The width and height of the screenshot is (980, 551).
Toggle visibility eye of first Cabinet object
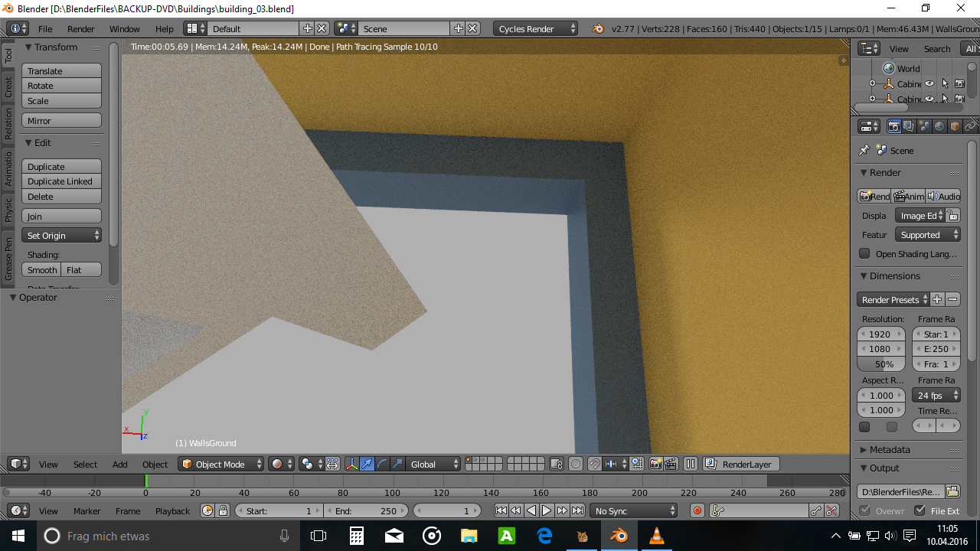pyautogui.click(x=929, y=84)
